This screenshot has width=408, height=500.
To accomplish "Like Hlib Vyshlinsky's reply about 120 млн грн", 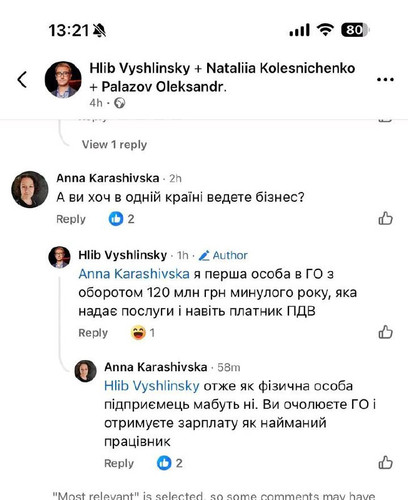I will 385,332.
